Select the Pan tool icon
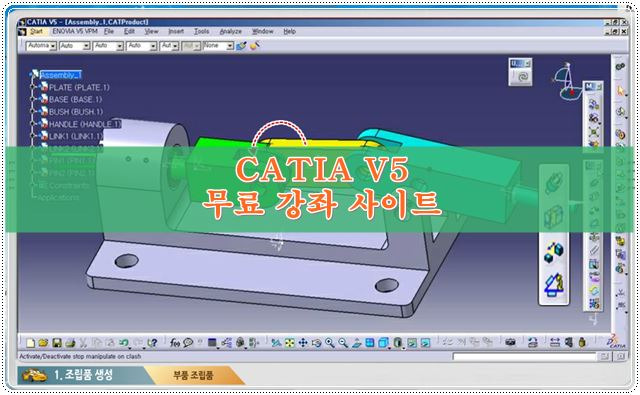This screenshot has height=395, width=640. (x=303, y=343)
